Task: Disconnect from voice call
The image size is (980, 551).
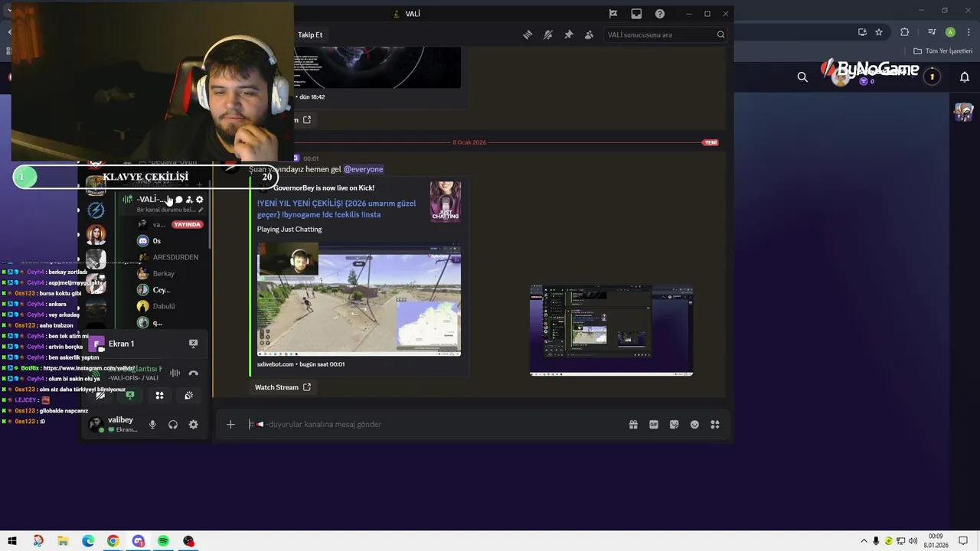Action: click(x=194, y=373)
